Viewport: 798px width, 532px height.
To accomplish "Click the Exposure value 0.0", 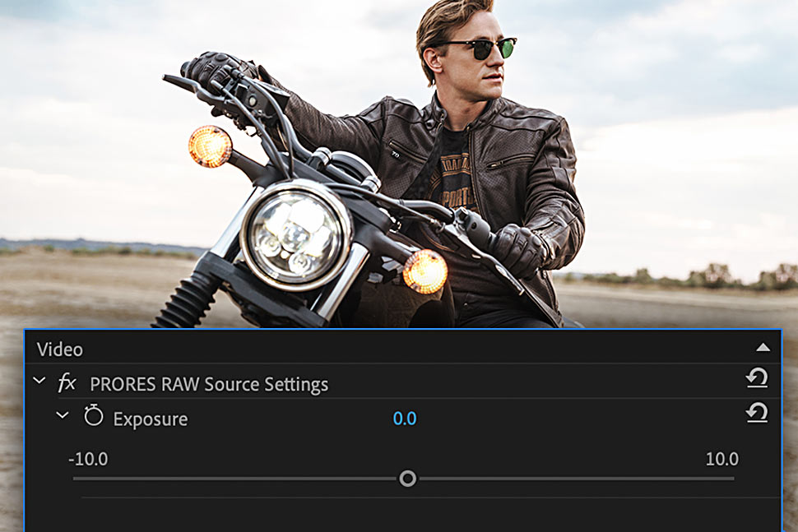I will [404, 419].
